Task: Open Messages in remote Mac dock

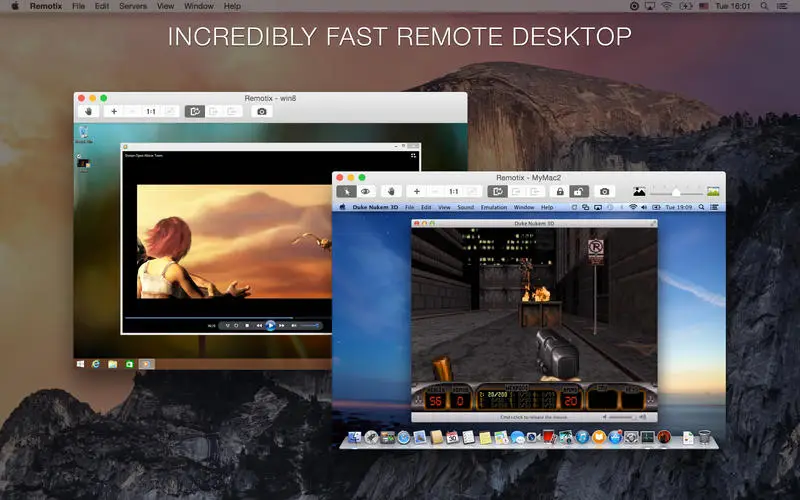Action: pos(517,437)
